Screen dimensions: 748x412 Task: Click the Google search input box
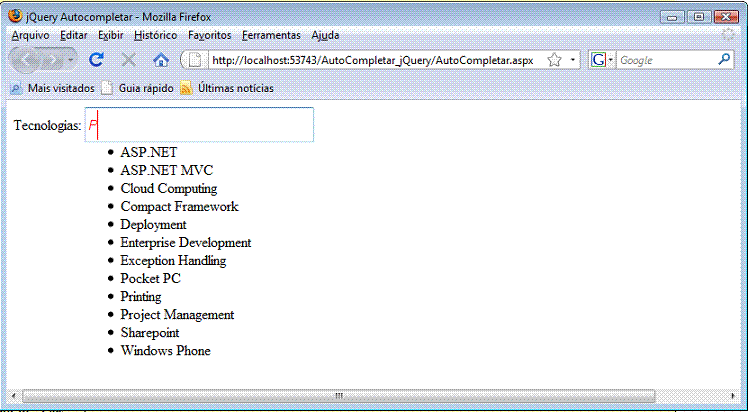(666, 60)
